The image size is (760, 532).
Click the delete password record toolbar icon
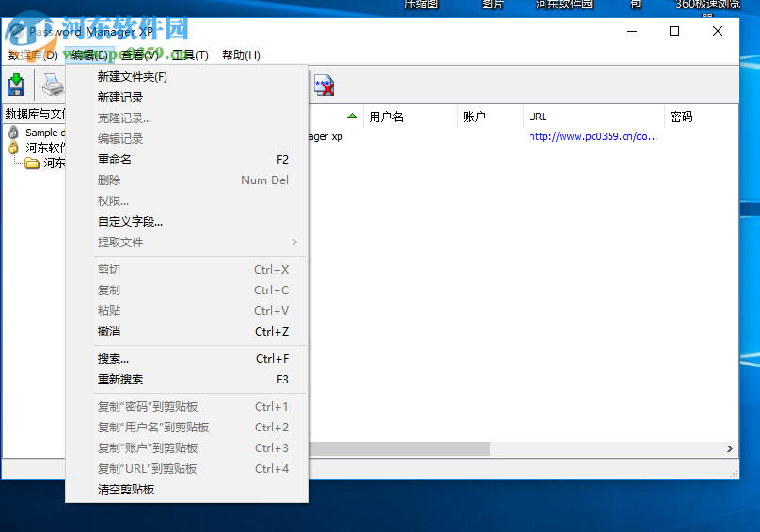point(324,86)
